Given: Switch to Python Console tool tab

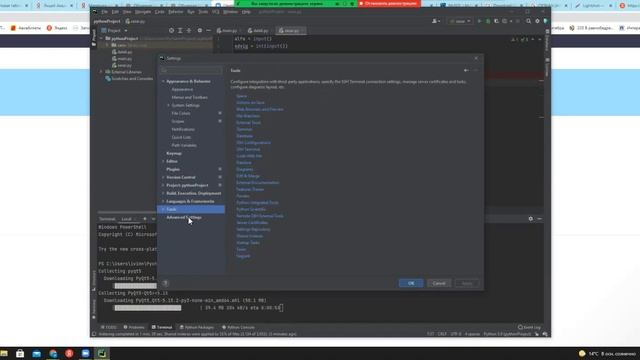Looking at the screenshot, I should (238, 327).
